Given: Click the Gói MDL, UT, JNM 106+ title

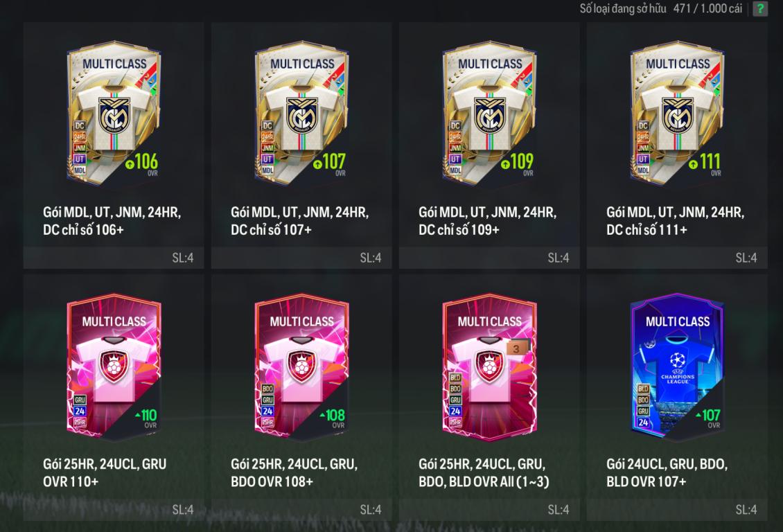Looking at the screenshot, I should pos(112,221).
